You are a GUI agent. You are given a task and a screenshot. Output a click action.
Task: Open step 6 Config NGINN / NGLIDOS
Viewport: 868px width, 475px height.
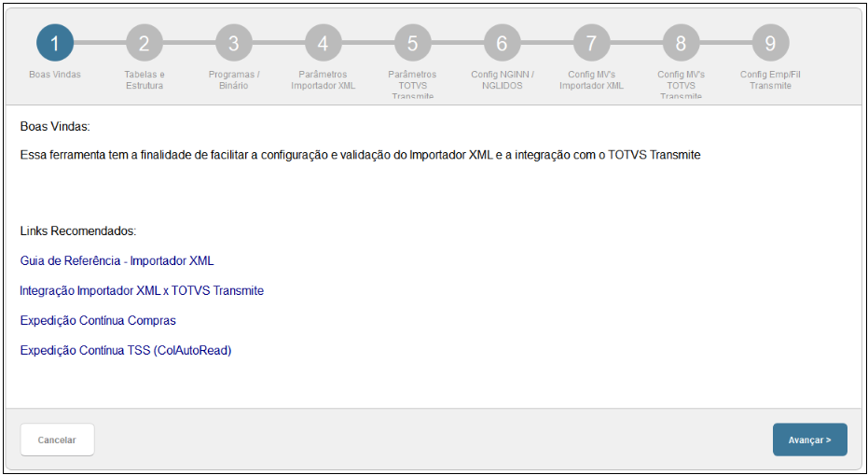tap(503, 43)
